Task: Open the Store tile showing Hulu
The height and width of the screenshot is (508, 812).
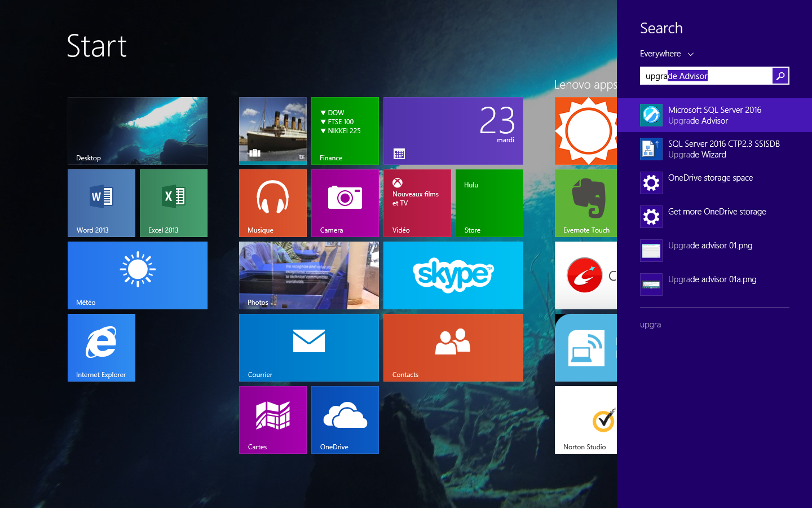Action: pyautogui.click(x=489, y=203)
